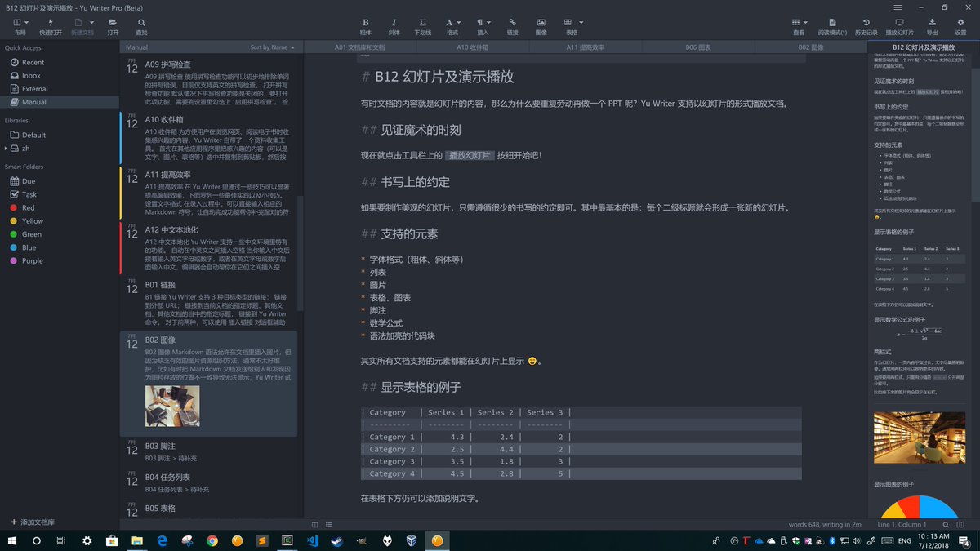
Task: Expand the zh library
Action: (7, 148)
